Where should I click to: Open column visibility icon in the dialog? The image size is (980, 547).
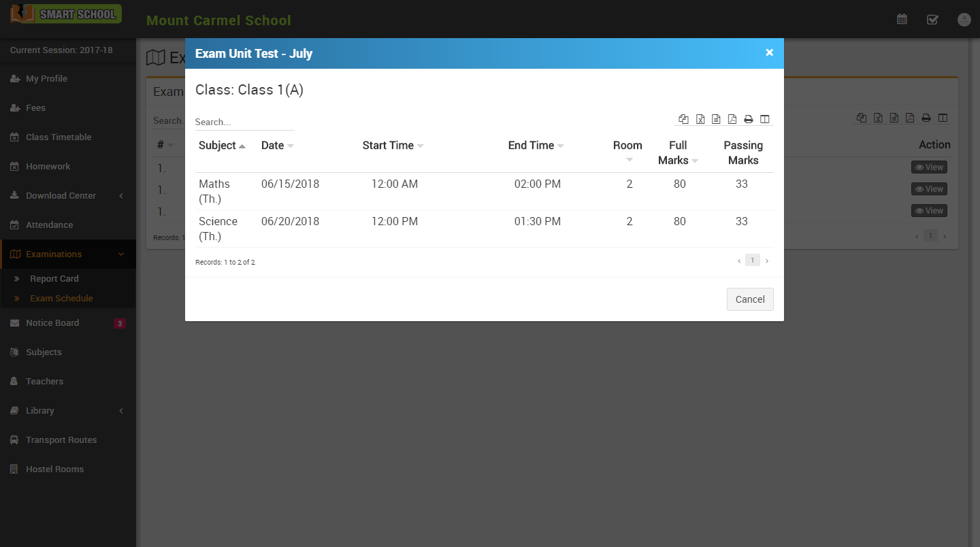[765, 119]
